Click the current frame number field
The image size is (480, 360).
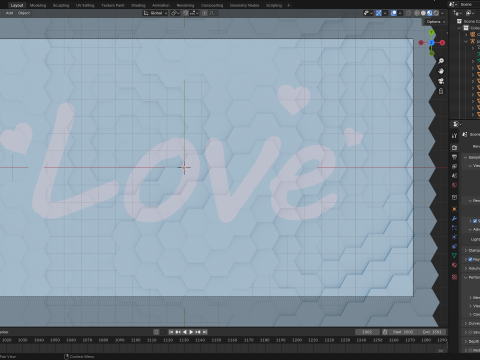(x=367, y=332)
